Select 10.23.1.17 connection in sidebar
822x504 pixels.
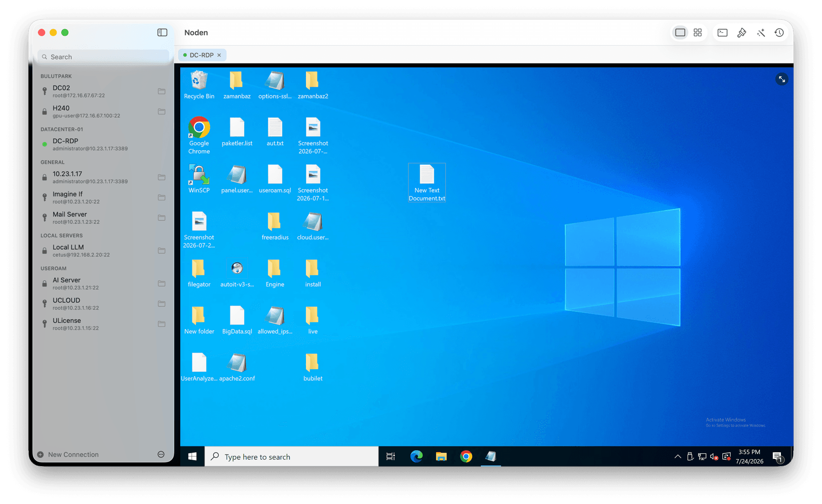coord(103,177)
